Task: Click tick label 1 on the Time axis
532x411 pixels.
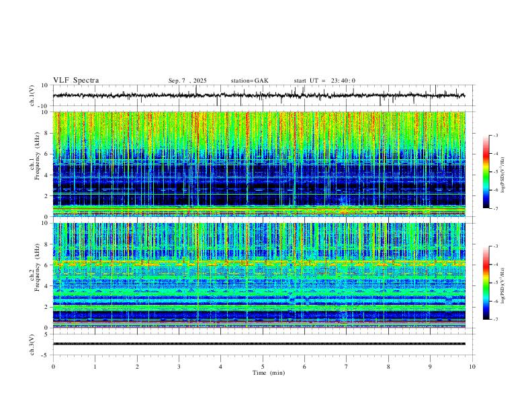Action: point(95,367)
